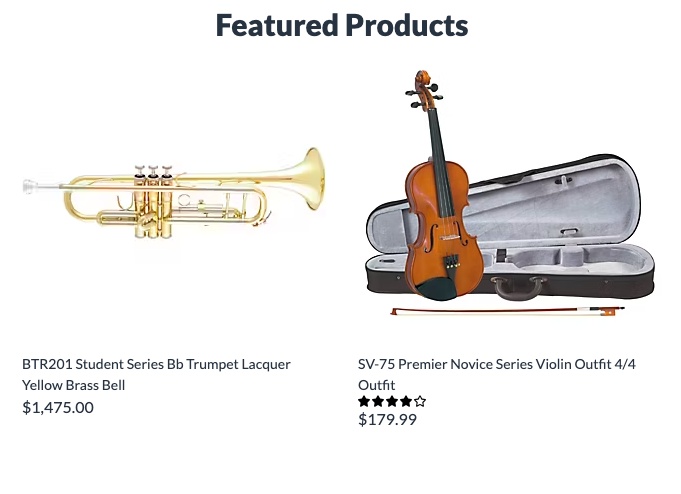Click the 'Yellow Brass Bell' text line
Screen dimensions: 681x494
click(x=73, y=385)
